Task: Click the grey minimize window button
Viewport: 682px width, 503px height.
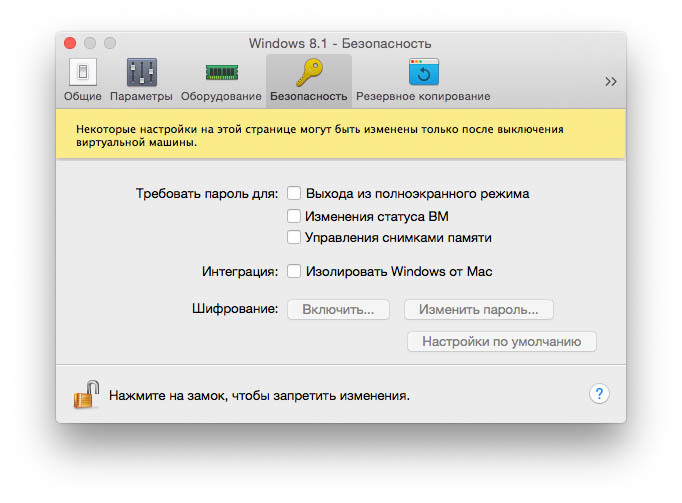Action: pos(90,43)
